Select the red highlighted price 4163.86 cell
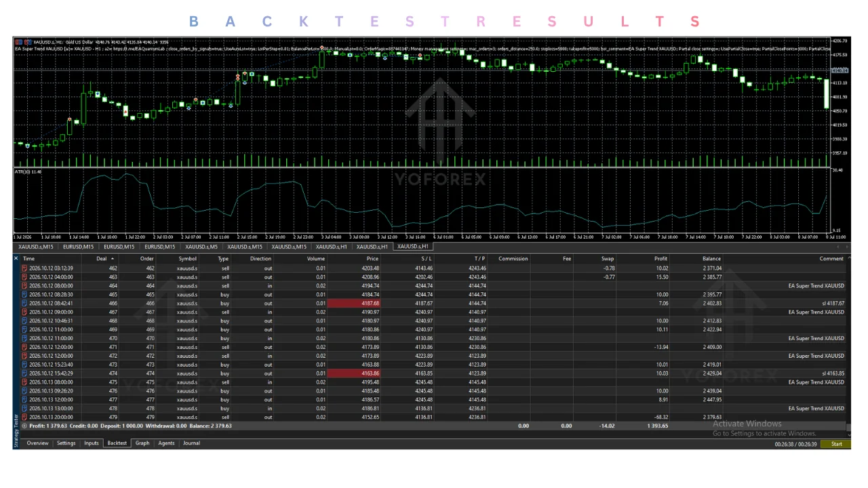This screenshot has height=488, width=868. pos(353,373)
